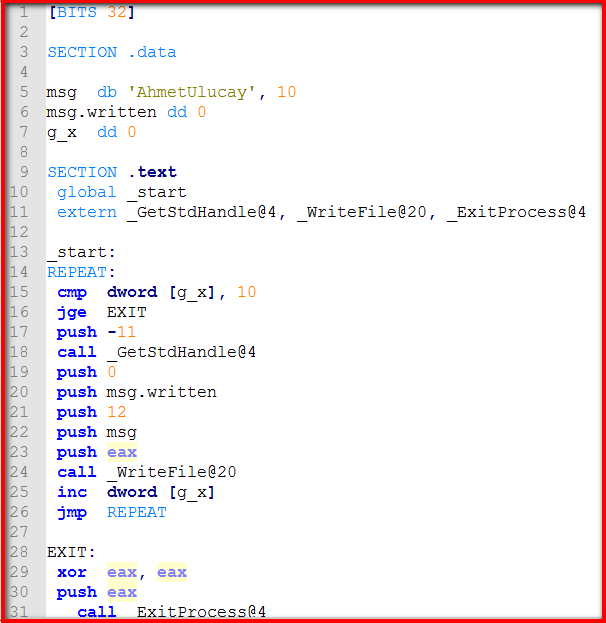Click line number 27 in the gutter
Viewport: 606px width, 623px height.
[19, 532]
